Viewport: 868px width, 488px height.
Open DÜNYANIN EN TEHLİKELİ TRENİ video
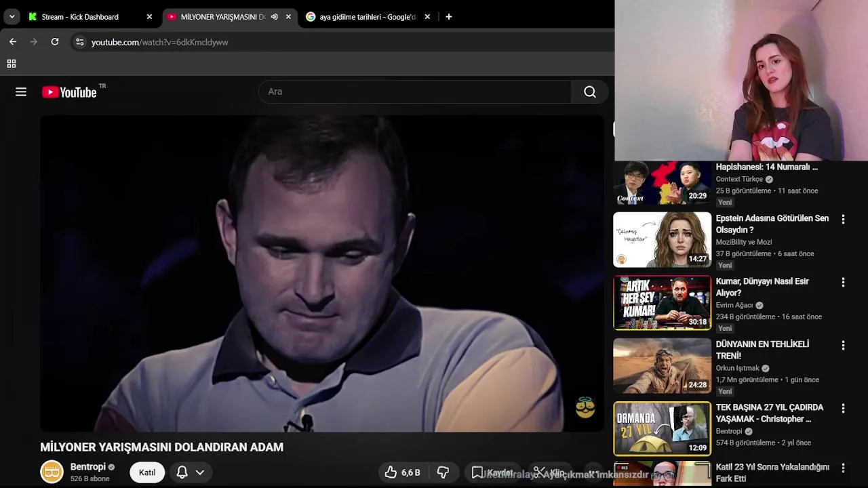[x=762, y=350]
